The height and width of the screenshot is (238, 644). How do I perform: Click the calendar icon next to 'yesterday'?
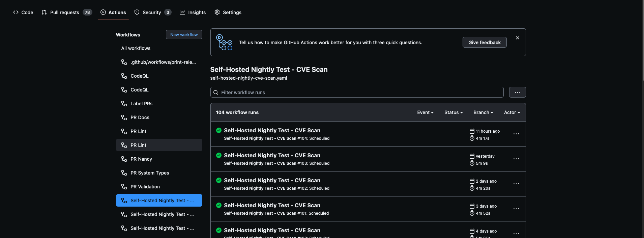(472, 156)
